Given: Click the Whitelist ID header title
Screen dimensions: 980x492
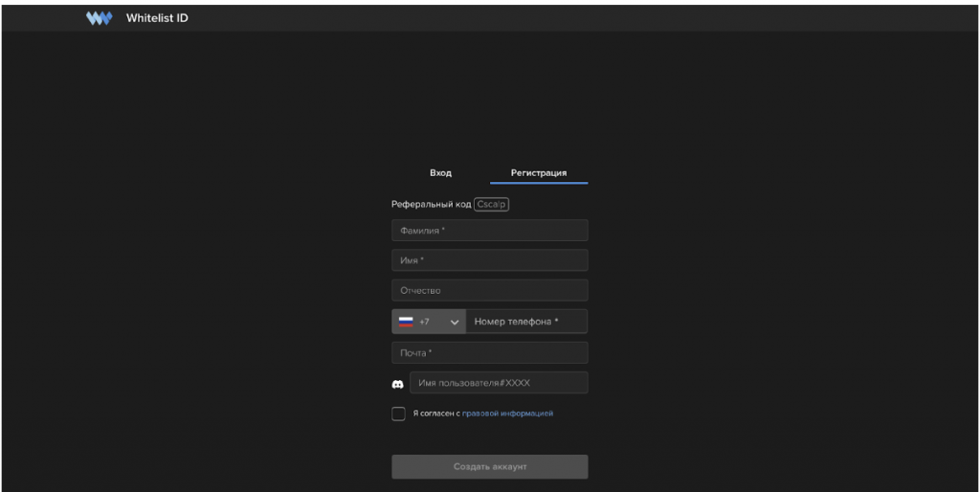Looking at the screenshot, I should [x=157, y=18].
